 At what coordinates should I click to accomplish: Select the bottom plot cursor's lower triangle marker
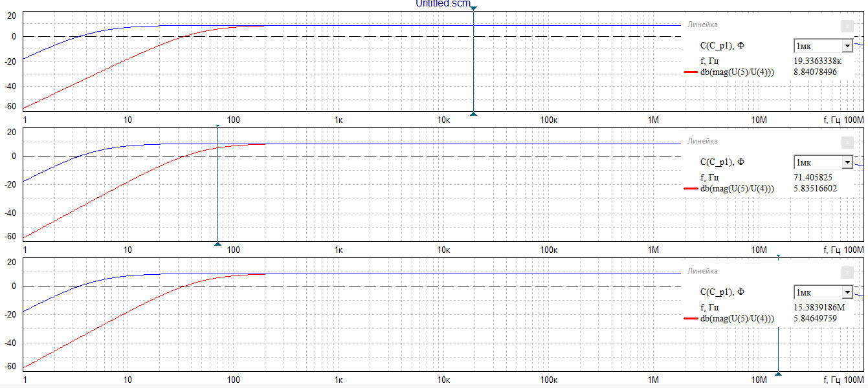(x=778, y=374)
